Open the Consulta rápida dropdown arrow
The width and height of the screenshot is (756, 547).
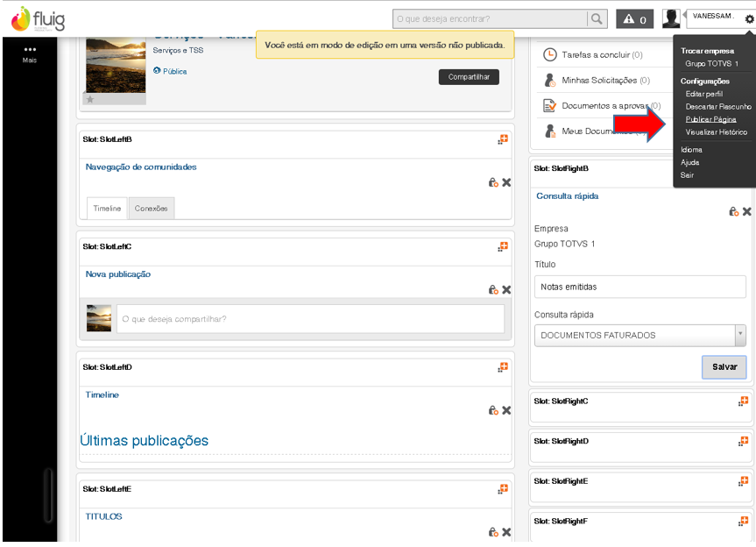click(740, 335)
